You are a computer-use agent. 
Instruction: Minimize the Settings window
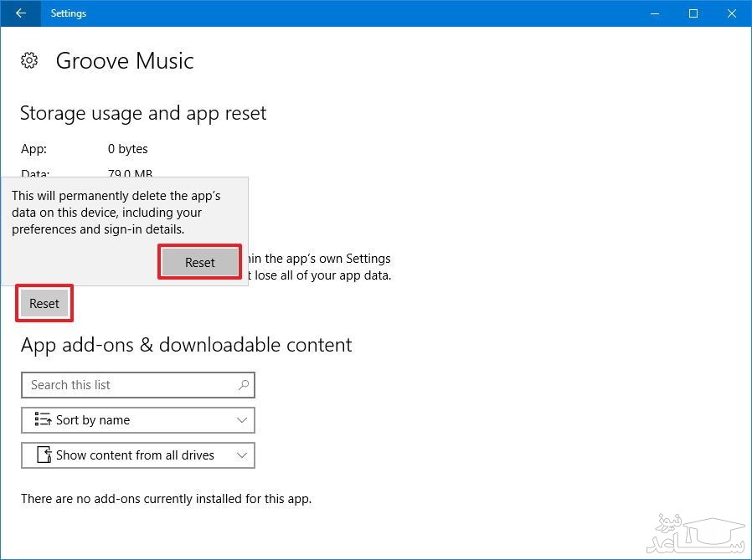[656, 13]
